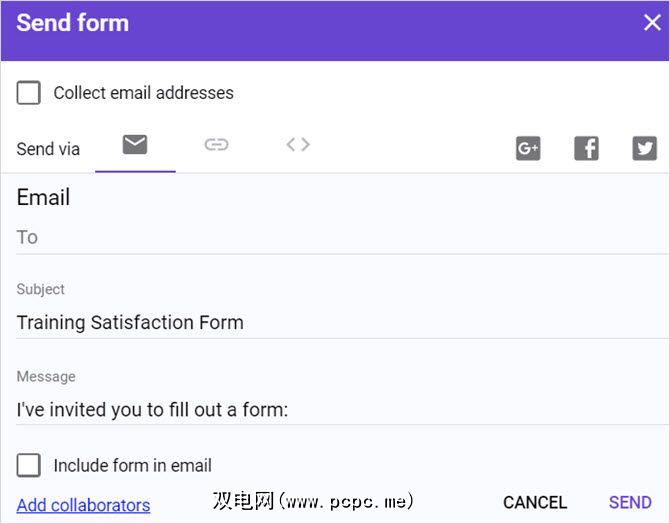Click the Send form dialog title
Screen dimensions: 670x524
coord(72,23)
